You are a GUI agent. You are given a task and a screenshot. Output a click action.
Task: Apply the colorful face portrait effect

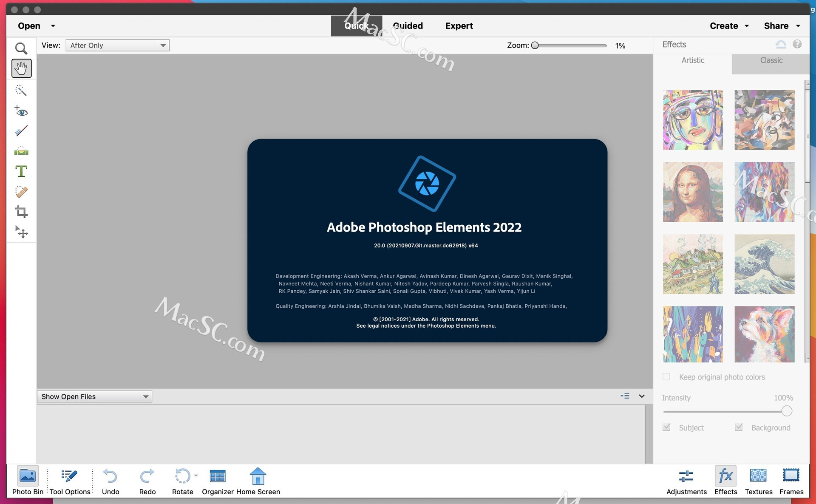click(693, 119)
